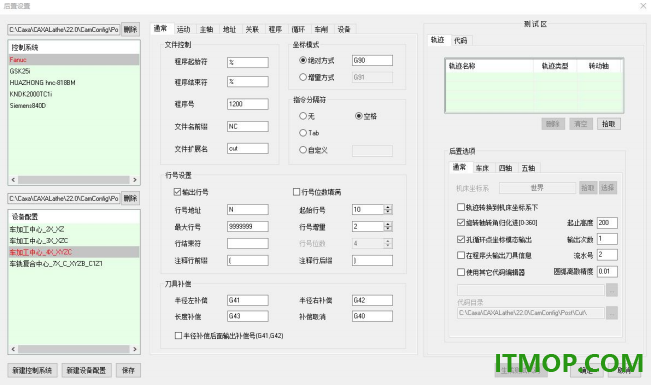Image resolution: width=653 pixels, height=386 pixels.
Task: Switch to the 运动 tab
Action: [183, 29]
